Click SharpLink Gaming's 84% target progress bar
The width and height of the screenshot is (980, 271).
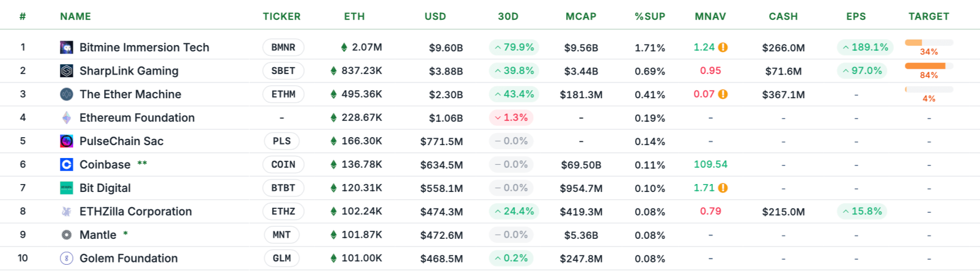929,67
